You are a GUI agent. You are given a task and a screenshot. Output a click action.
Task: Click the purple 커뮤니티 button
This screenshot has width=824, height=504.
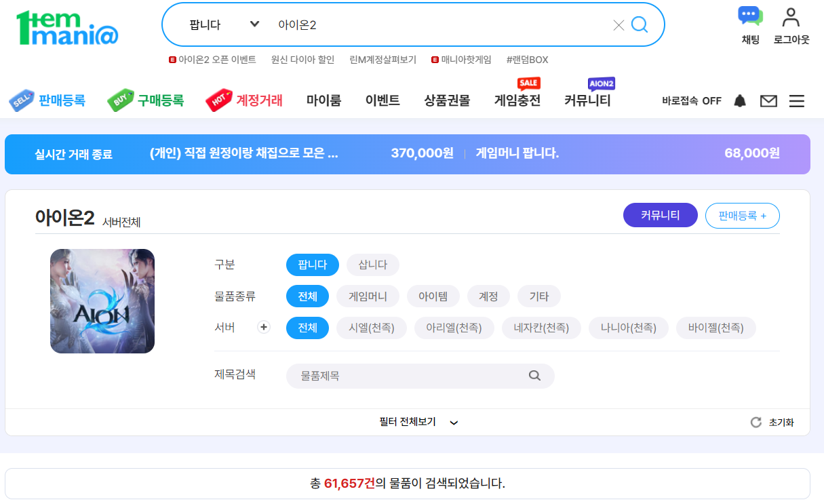point(661,216)
